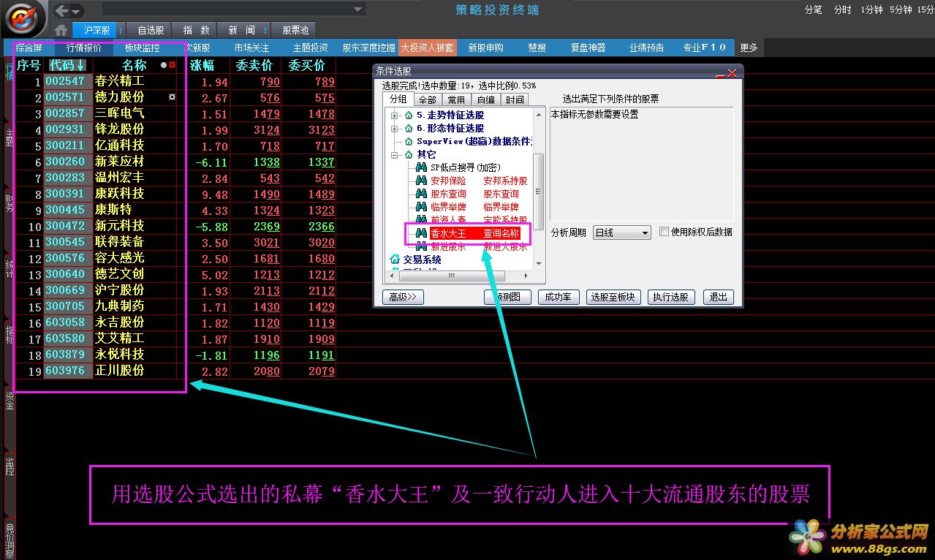Open the 业绩预告 sub-tab

tap(646, 48)
